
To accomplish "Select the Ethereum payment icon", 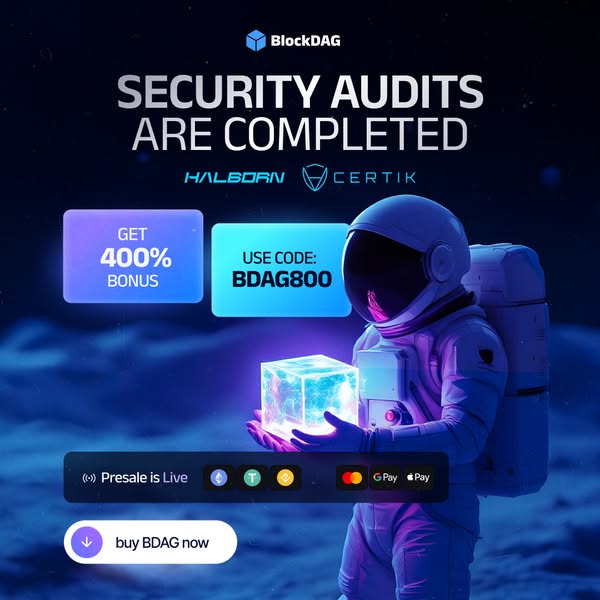I will 219,478.
